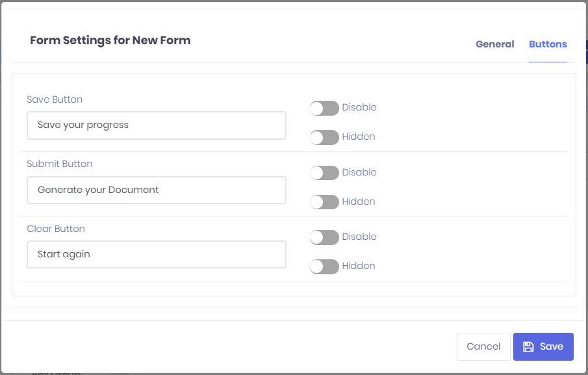Click the 'Clear Button' field label
588x375 pixels.
(56, 229)
